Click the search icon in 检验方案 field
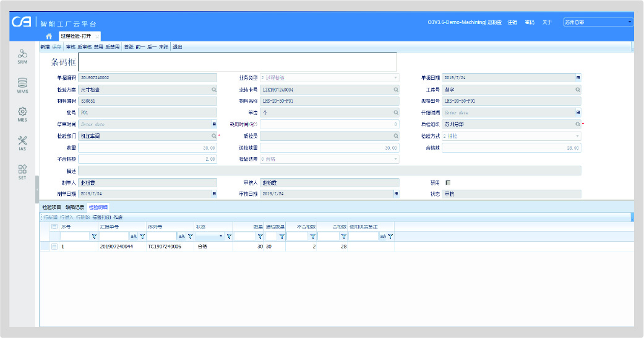 [x=214, y=89]
